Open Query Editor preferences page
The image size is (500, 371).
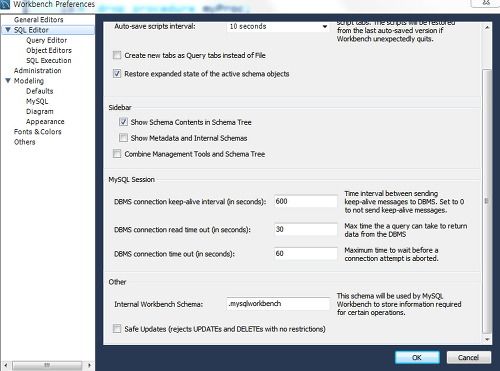coord(47,40)
